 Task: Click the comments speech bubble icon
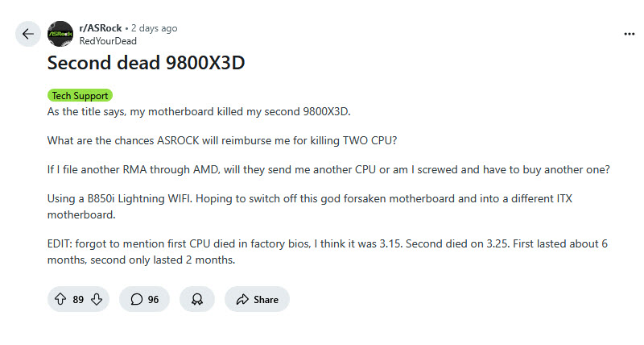click(136, 299)
